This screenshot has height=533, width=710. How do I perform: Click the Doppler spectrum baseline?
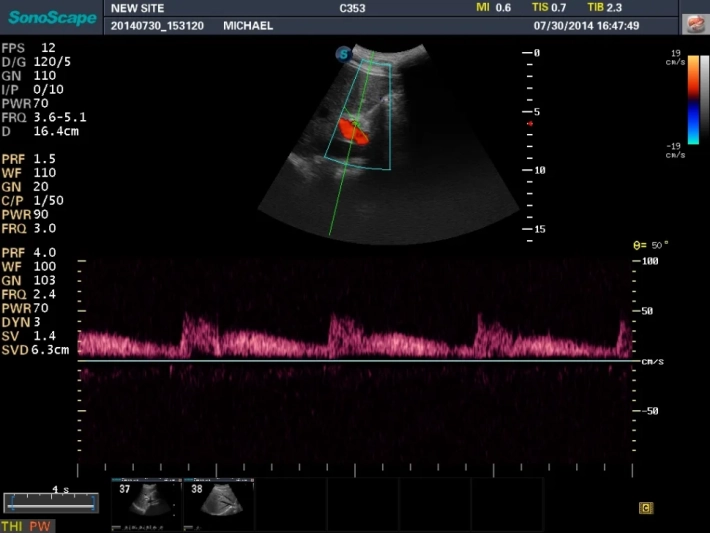click(x=355, y=361)
